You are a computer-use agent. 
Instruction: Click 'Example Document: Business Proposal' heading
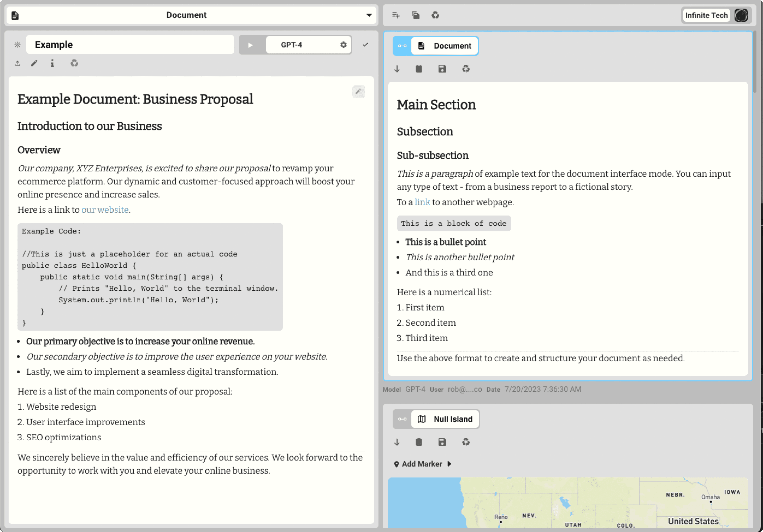[x=135, y=99]
